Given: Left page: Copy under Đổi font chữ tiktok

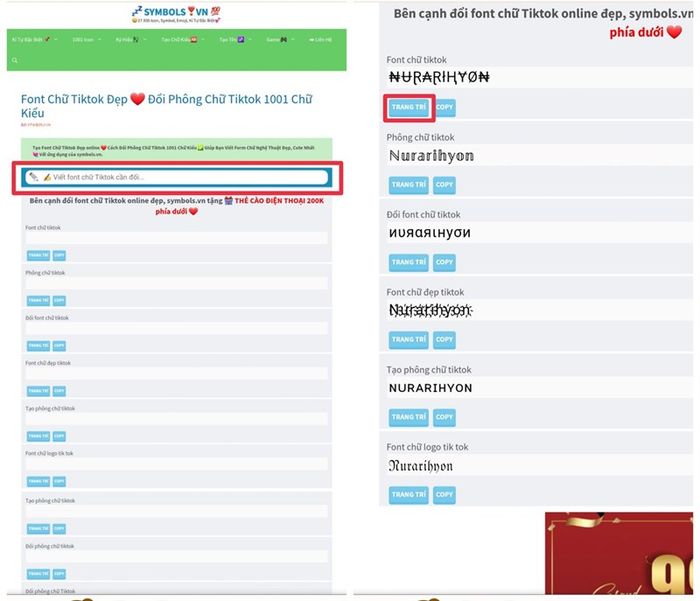Looking at the screenshot, I should (59, 346).
